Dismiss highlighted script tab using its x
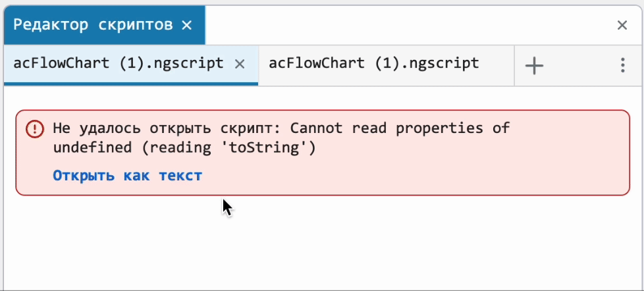The image size is (644, 291). (x=240, y=64)
